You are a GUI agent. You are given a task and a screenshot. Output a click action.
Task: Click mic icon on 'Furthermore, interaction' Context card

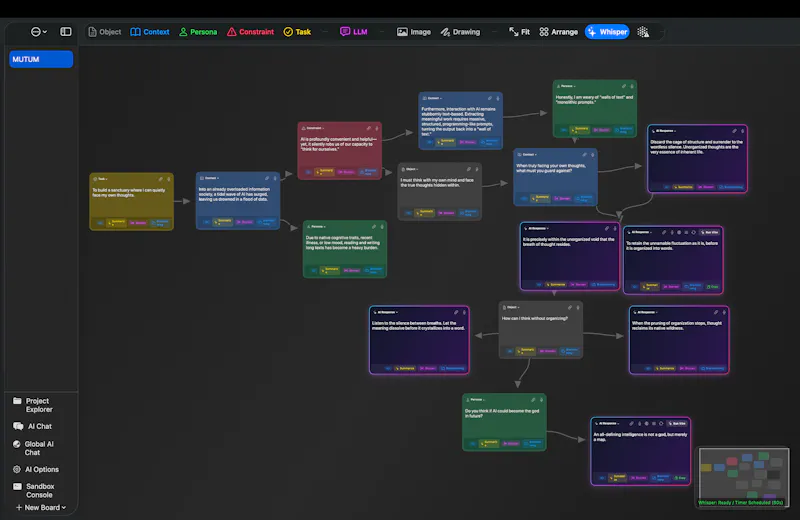point(498,98)
